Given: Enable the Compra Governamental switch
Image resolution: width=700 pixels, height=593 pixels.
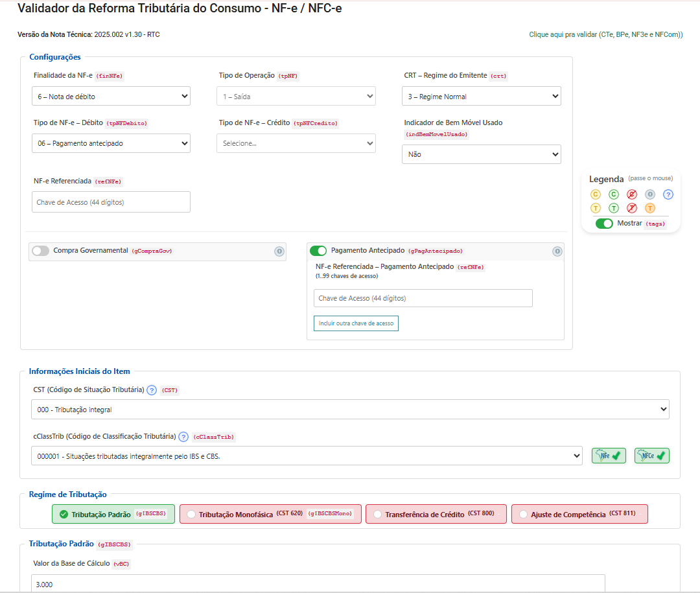Looking at the screenshot, I should [x=41, y=251].
